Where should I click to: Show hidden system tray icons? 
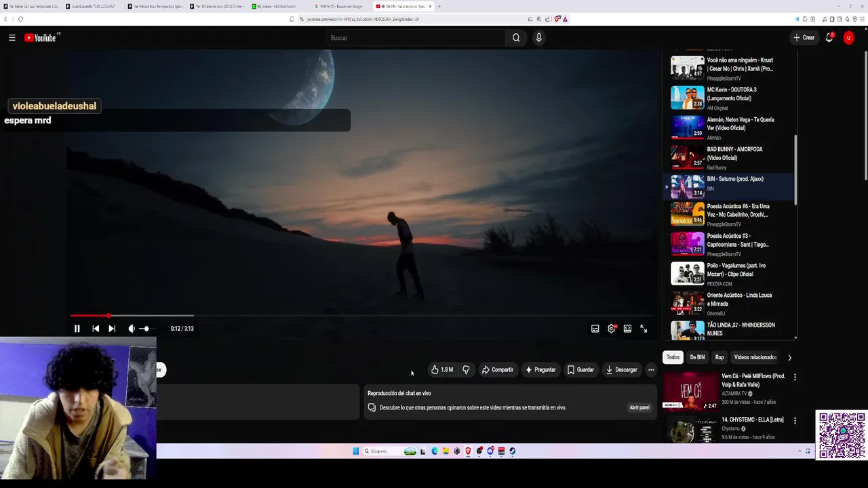(x=800, y=451)
